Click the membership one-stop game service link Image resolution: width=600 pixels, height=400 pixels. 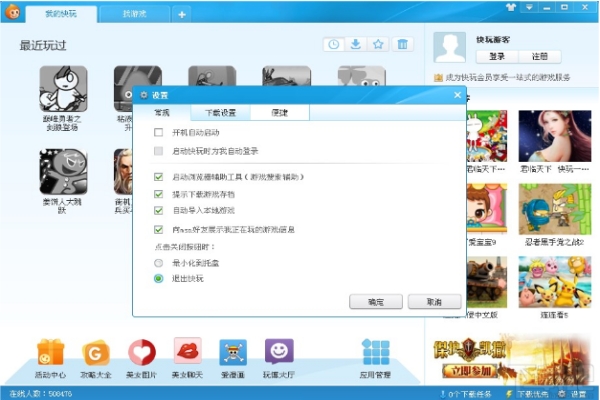(507, 78)
